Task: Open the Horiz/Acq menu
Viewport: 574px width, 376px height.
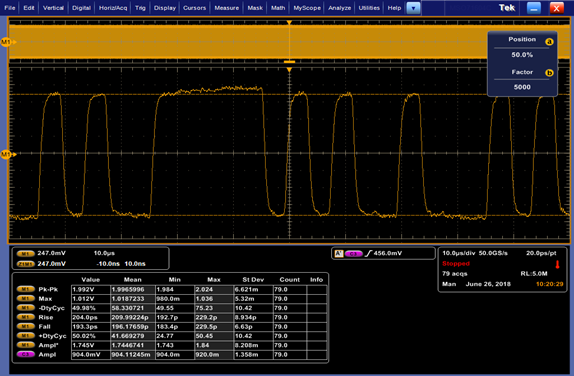Action: pos(113,8)
